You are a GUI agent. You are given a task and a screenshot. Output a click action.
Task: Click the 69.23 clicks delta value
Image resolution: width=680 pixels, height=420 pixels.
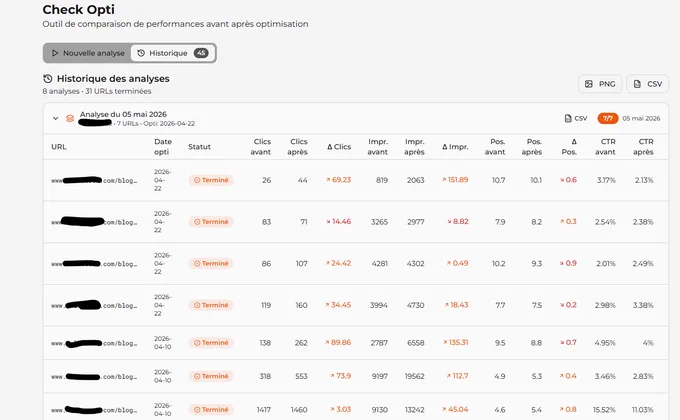pos(338,180)
